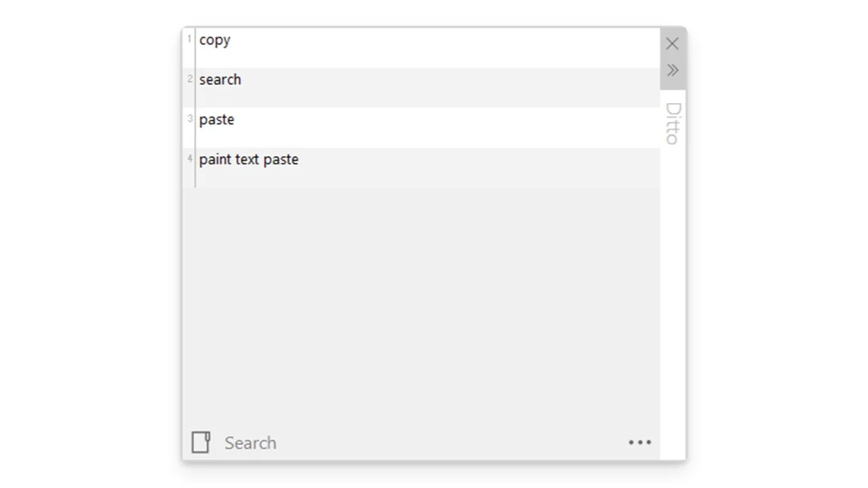
Task: Click row number 2 beside "search"
Action: [x=190, y=78]
